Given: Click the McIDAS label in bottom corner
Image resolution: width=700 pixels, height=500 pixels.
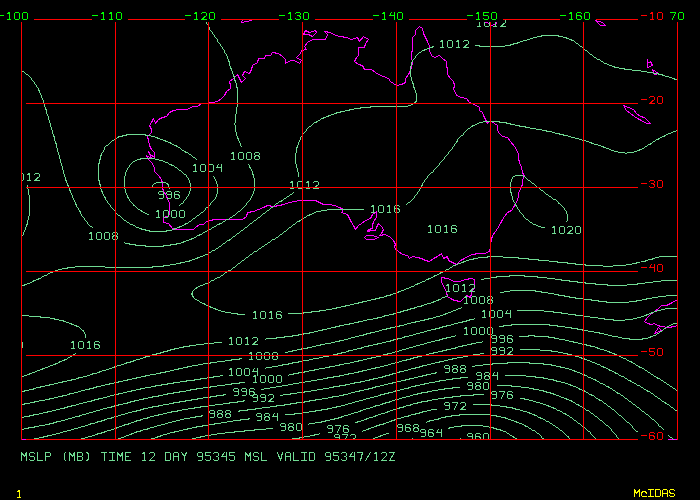Looking at the screenshot, I should [x=653, y=493].
